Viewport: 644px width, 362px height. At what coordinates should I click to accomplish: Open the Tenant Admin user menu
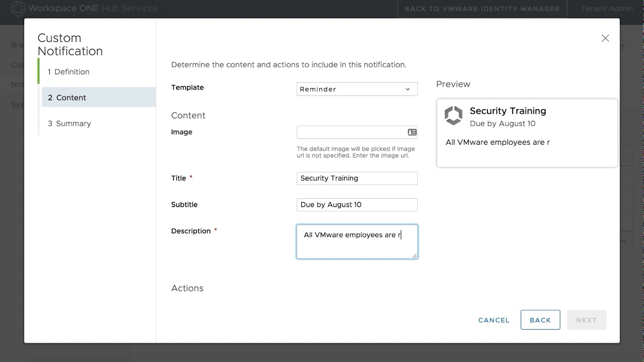point(606,9)
